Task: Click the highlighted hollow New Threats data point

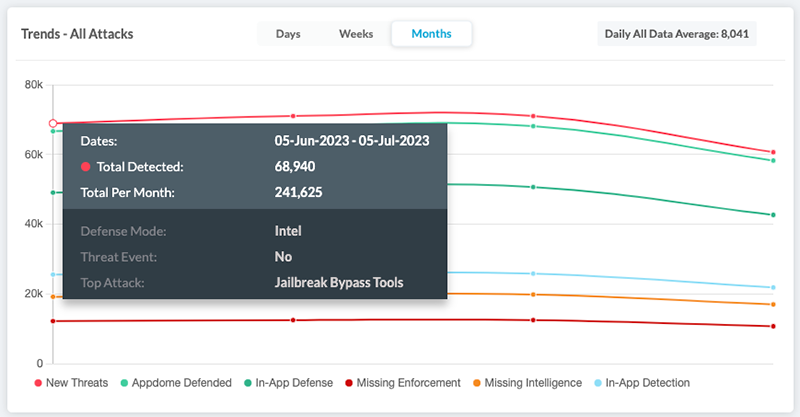Action: pos(54,124)
